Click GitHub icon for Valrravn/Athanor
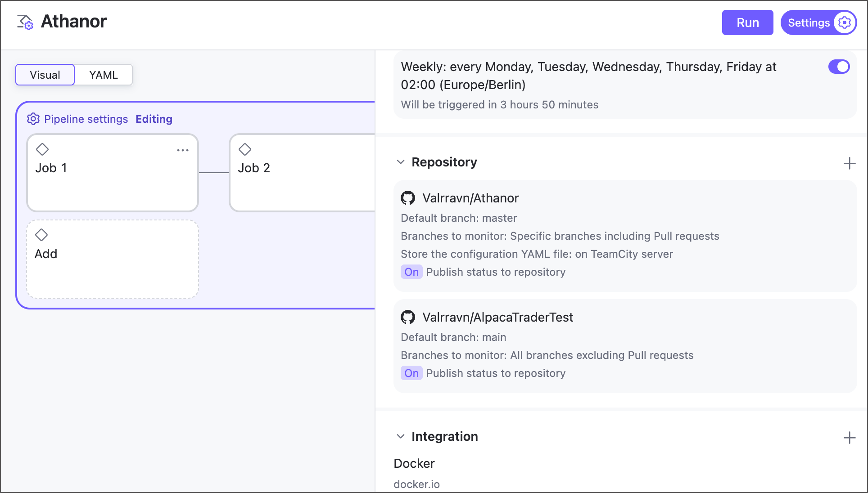 coord(408,198)
